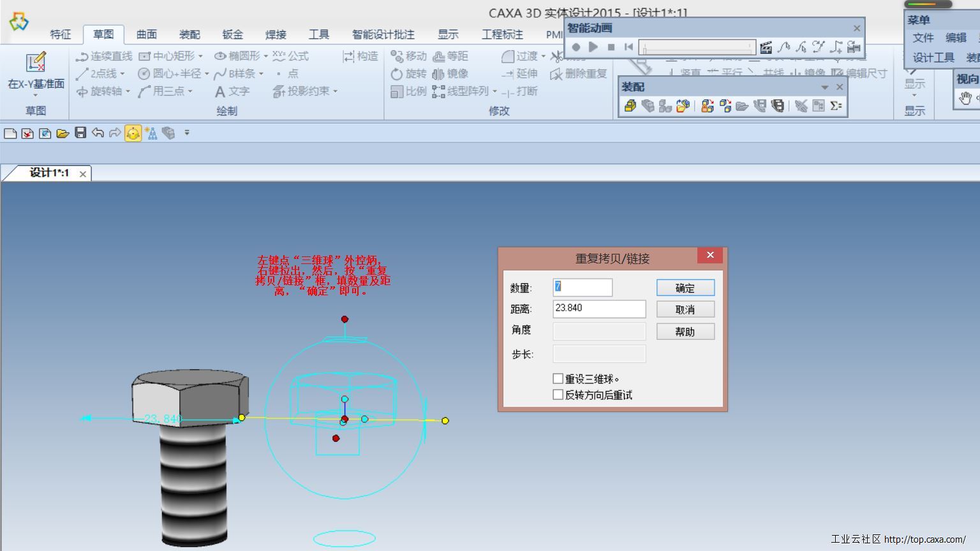Click the 镜像 mirror tool in 修改 group
The height and width of the screenshot is (551, 980).
point(450,74)
